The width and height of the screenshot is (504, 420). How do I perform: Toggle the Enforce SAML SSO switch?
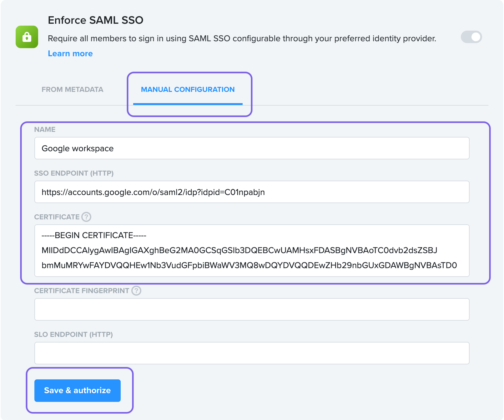[x=471, y=37]
